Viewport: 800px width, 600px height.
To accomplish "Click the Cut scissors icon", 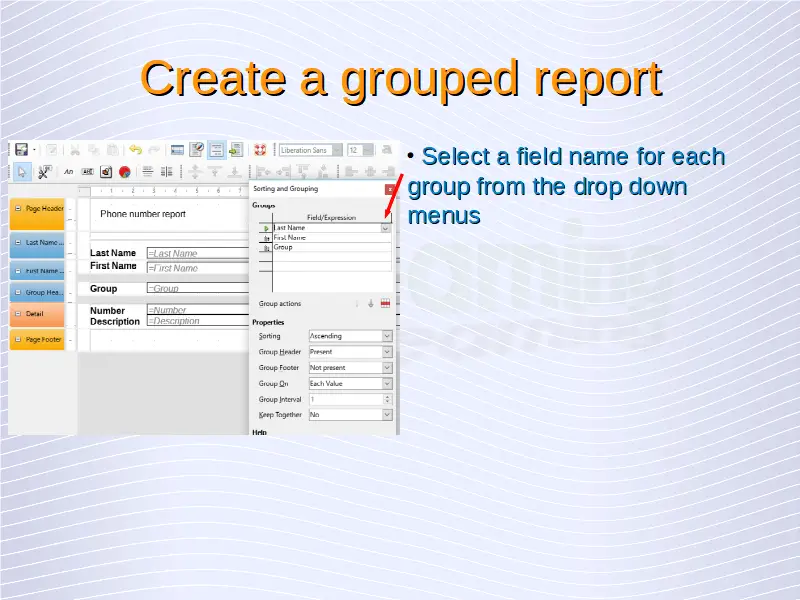I will coord(75,150).
